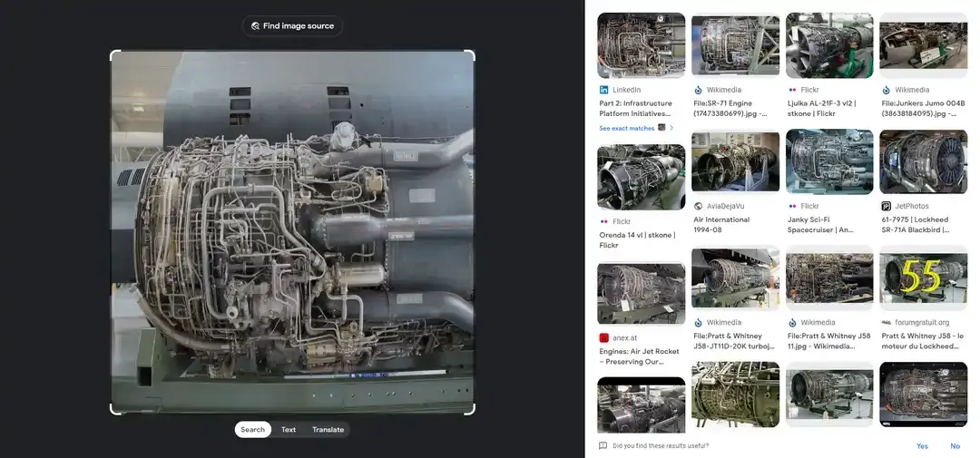Viewport: 980px width, 458px height.
Task: Click the AviaDejaVu globe icon
Action: click(698, 206)
